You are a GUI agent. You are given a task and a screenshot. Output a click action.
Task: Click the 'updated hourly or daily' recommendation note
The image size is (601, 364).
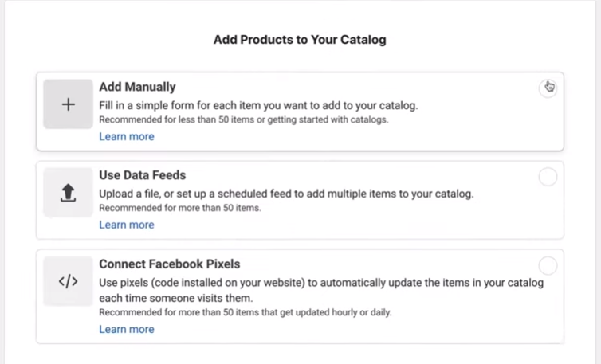tap(246, 312)
